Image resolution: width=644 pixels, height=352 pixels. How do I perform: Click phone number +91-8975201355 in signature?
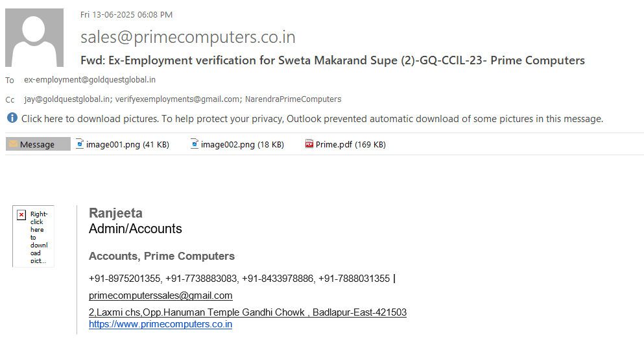(x=125, y=279)
